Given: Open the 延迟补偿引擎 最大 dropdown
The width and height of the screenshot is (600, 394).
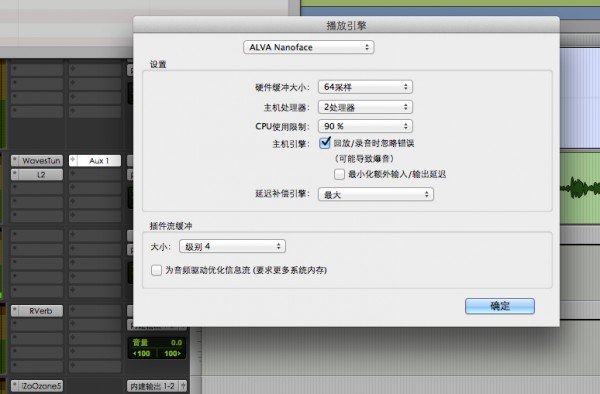Looking at the screenshot, I should [376, 194].
